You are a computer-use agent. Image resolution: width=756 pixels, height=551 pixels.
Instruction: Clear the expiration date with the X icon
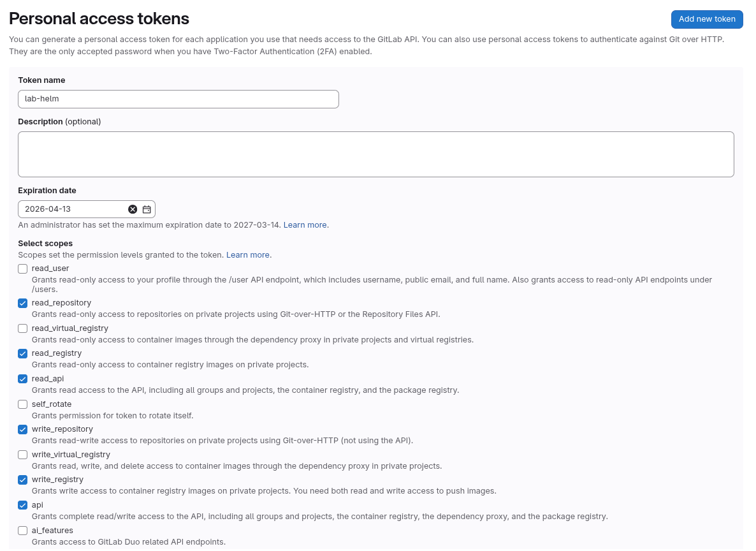coord(133,209)
